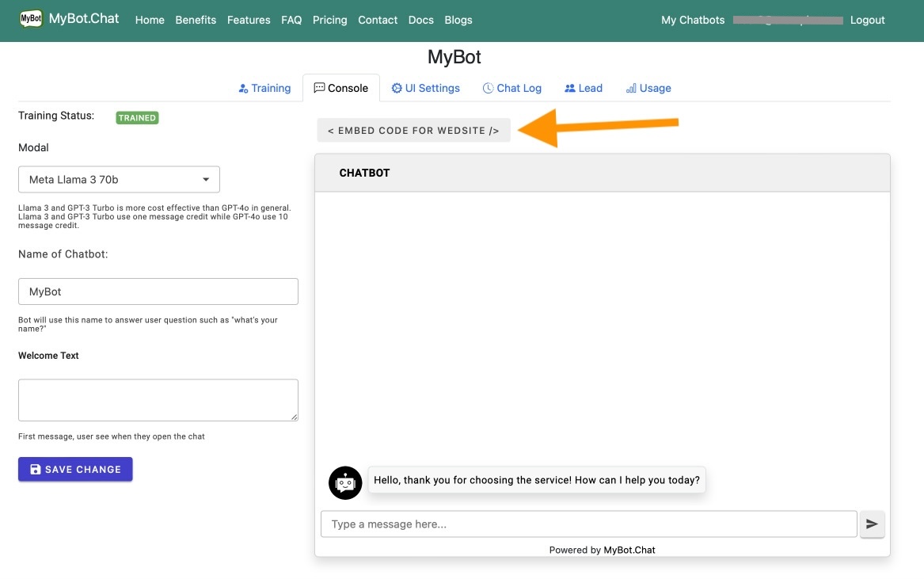Expand the Modal dropdown Meta Llama 3 70b
Viewport: 924px width, 579px height.
119,180
